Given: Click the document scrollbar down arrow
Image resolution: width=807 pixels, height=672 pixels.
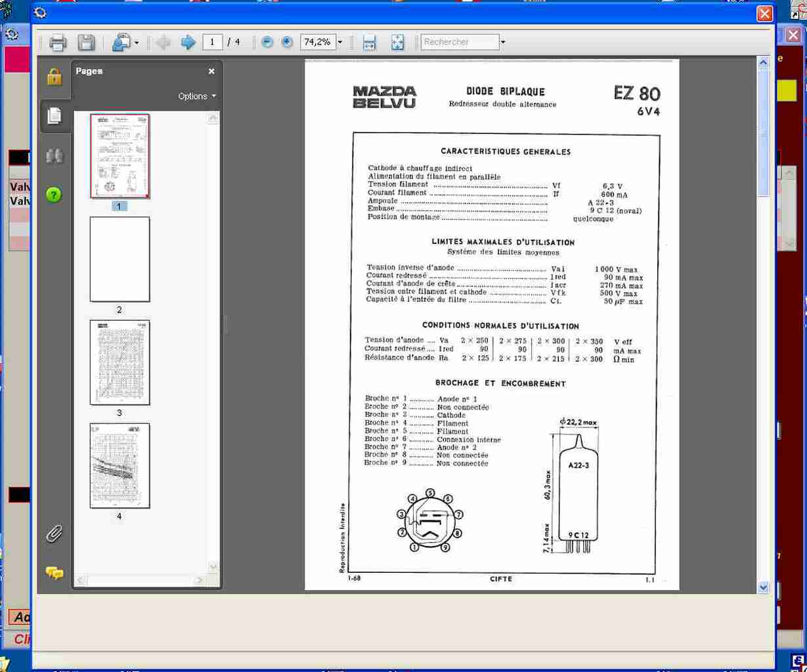Looking at the screenshot, I should click(x=763, y=587).
